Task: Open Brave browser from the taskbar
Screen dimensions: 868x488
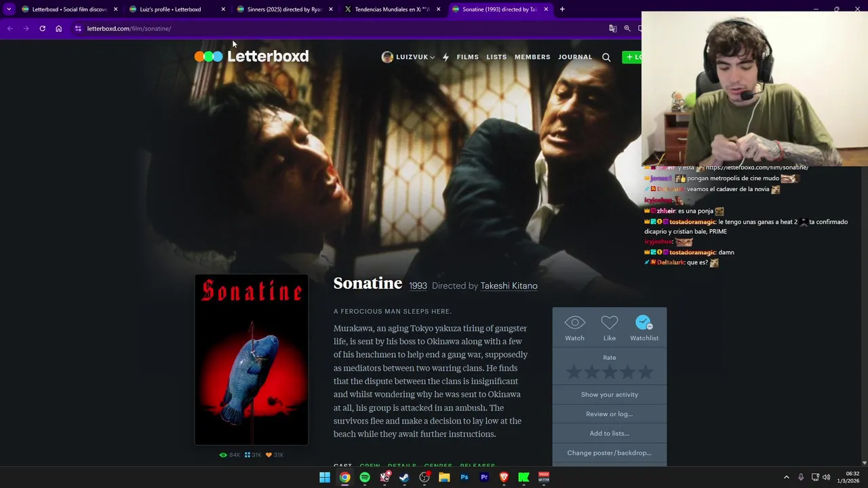Action: (504, 477)
